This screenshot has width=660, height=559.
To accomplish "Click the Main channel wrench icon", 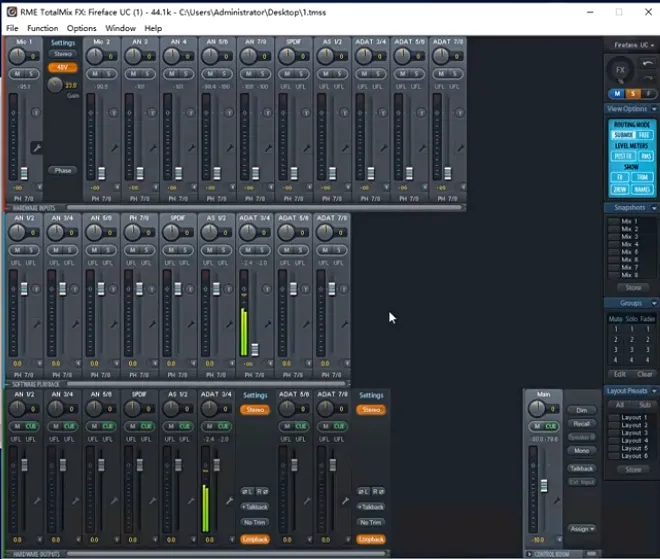I will coord(557,499).
